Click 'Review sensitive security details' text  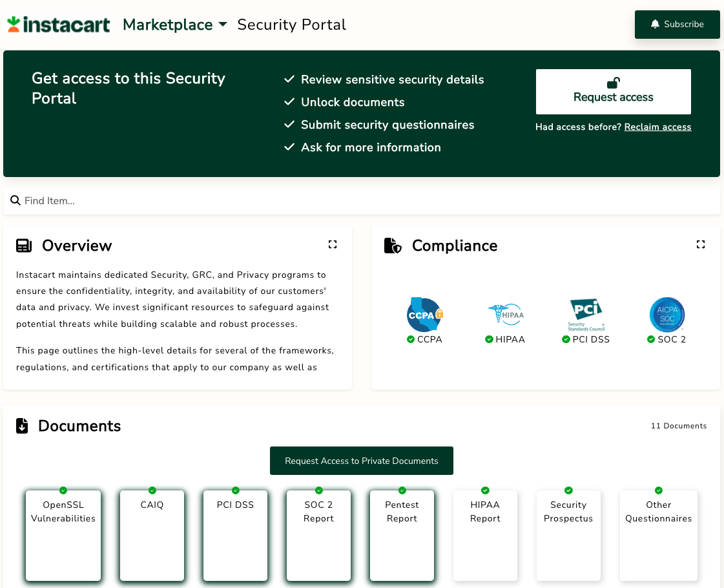[x=393, y=79]
